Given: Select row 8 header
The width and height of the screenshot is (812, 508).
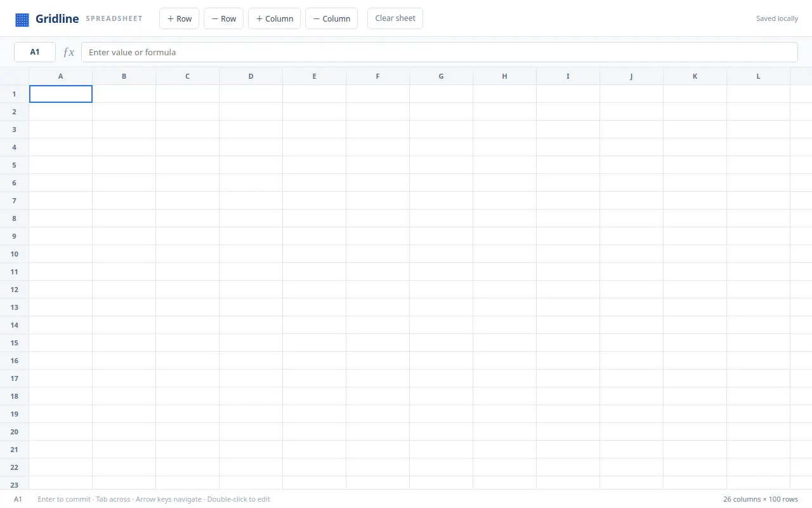Looking at the screenshot, I should click(15, 218).
